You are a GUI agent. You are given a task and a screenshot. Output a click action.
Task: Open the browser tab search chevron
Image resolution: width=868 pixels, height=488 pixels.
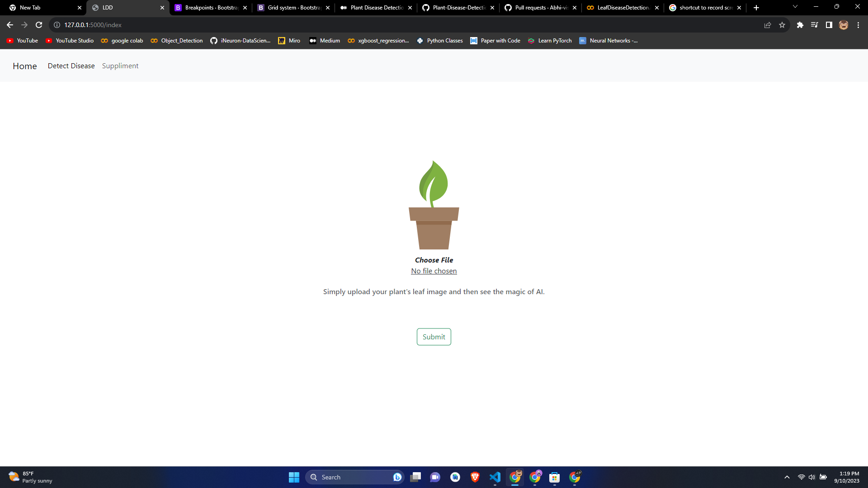coord(795,6)
